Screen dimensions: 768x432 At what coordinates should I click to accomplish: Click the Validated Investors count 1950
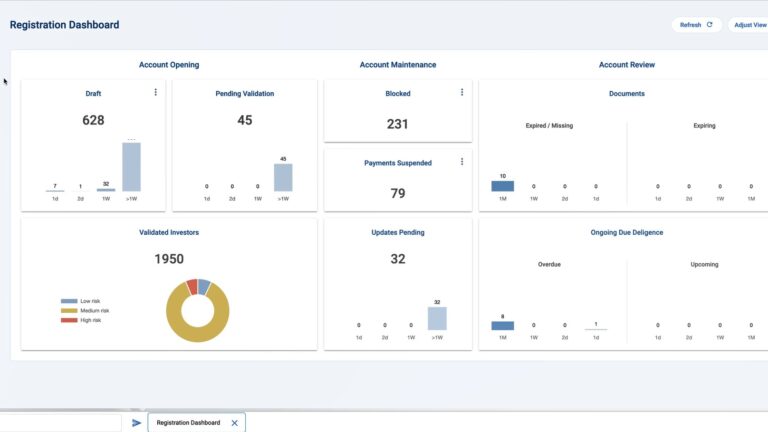[169, 259]
